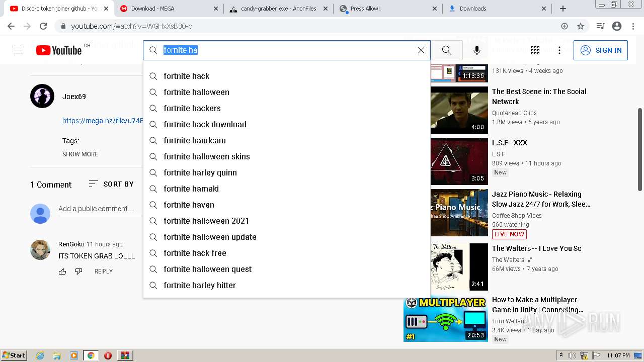Click the SIGN IN button
This screenshot has height=362, width=644.
pyautogui.click(x=601, y=50)
